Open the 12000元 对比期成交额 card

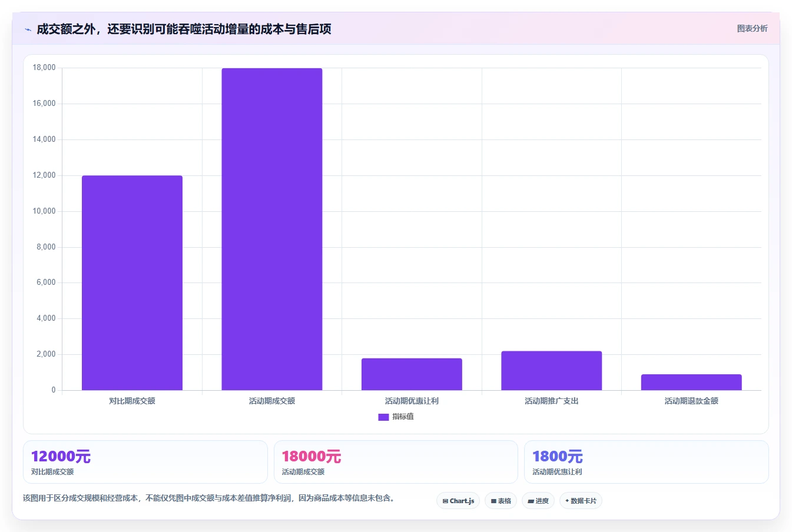tap(145, 462)
